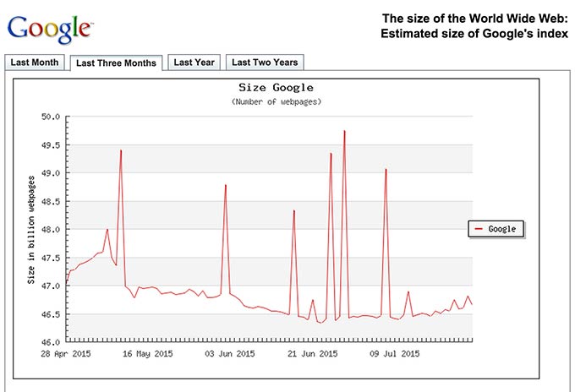Viewport: 575px width, 392px height.
Task: Click the 03 Jun 2015 date label
Action: pyautogui.click(x=229, y=354)
